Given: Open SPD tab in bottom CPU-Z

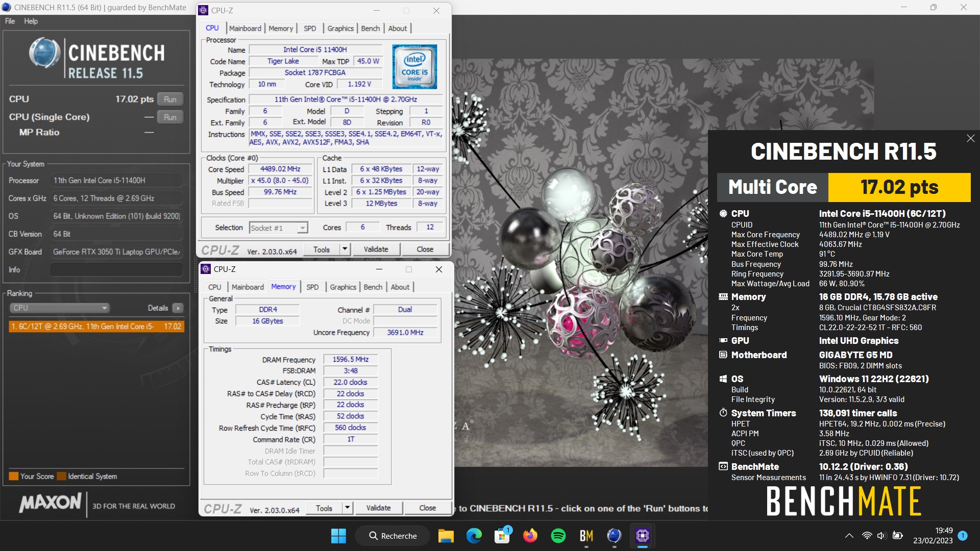Looking at the screenshot, I should pos(312,287).
